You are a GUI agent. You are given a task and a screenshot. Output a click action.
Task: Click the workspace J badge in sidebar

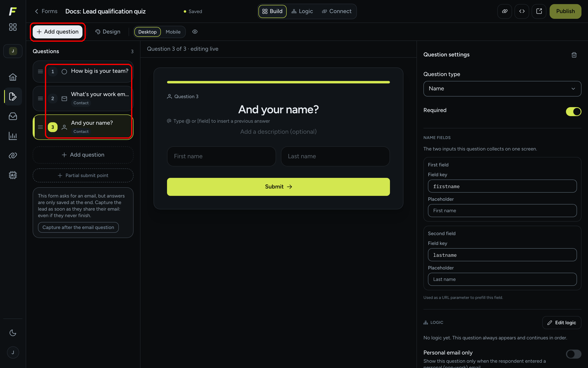click(x=13, y=51)
